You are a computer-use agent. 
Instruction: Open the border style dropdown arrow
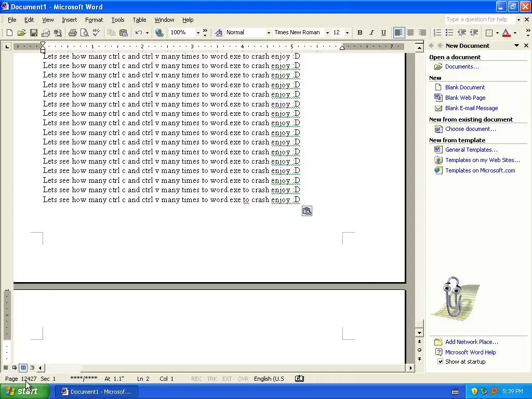click(497, 33)
